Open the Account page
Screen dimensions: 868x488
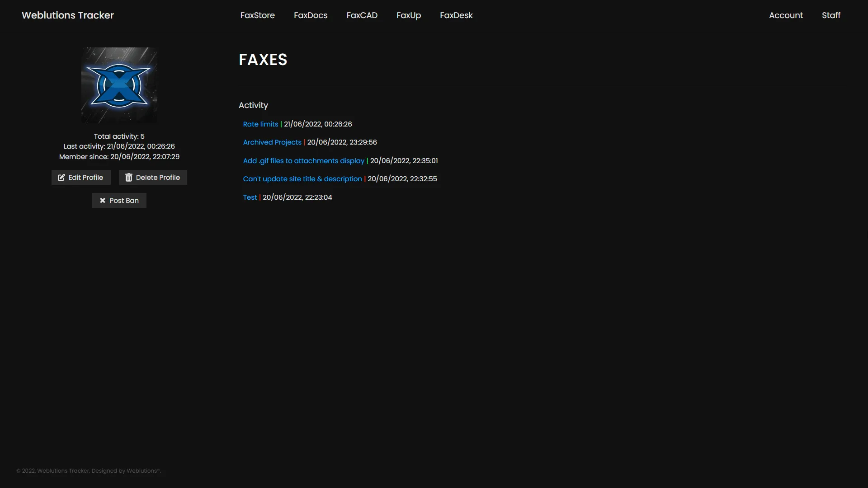(786, 15)
